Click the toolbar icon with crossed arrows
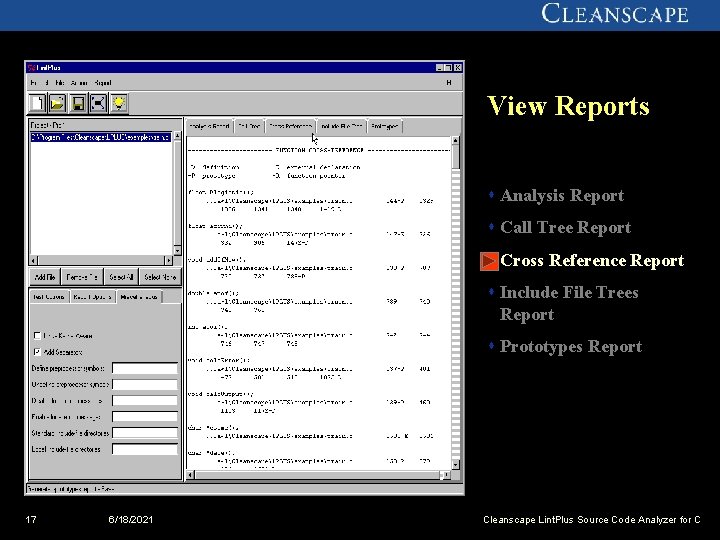 pos(98,103)
